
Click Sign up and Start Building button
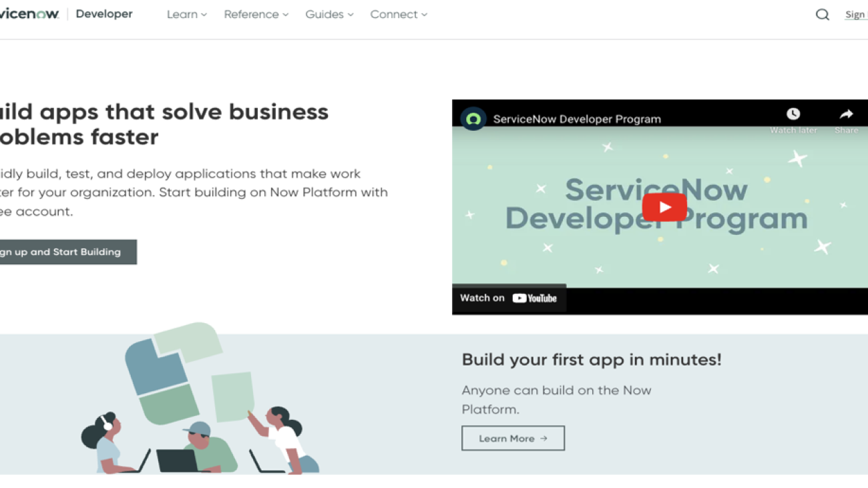coord(68,252)
